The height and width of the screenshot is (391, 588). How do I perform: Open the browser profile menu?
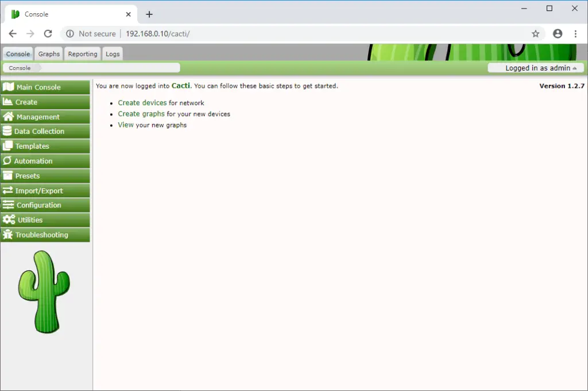[x=557, y=34]
